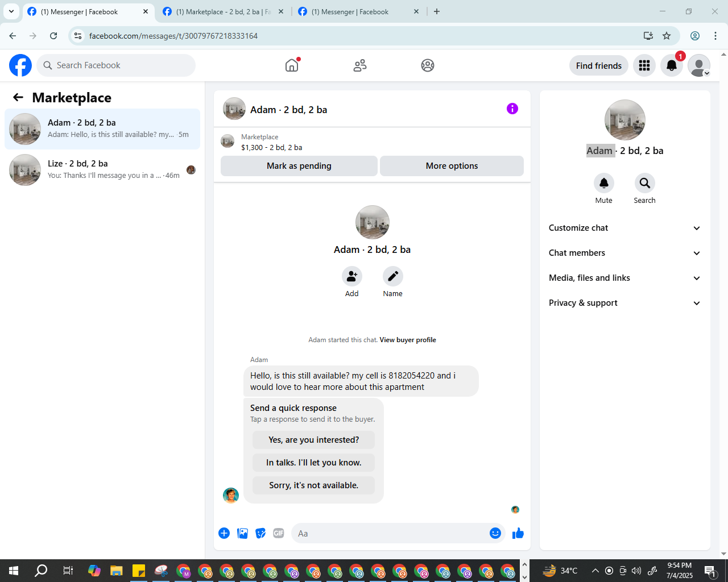Attach a photo with image icon

click(x=242, y=533)
